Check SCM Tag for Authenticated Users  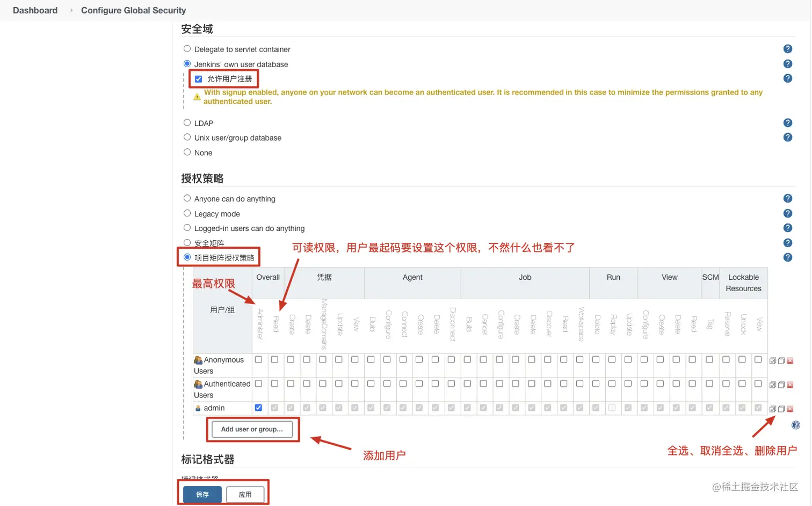[x=709, y=384]
